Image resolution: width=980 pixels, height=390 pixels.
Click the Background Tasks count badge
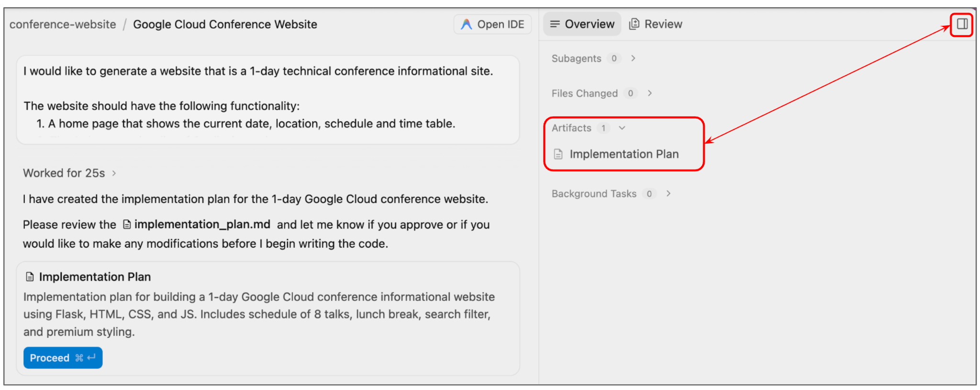click(649, 194)
